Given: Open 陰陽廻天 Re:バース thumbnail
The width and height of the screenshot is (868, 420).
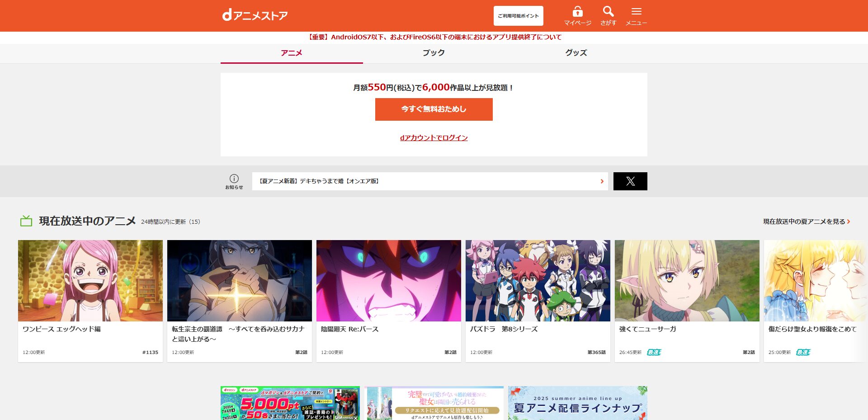Looking at the screenshot, I should coord(389,281).
